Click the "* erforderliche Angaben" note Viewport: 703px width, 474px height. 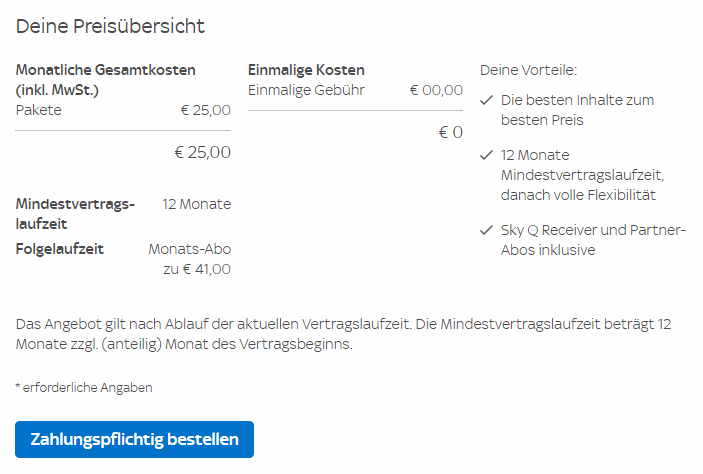[84, 387]
